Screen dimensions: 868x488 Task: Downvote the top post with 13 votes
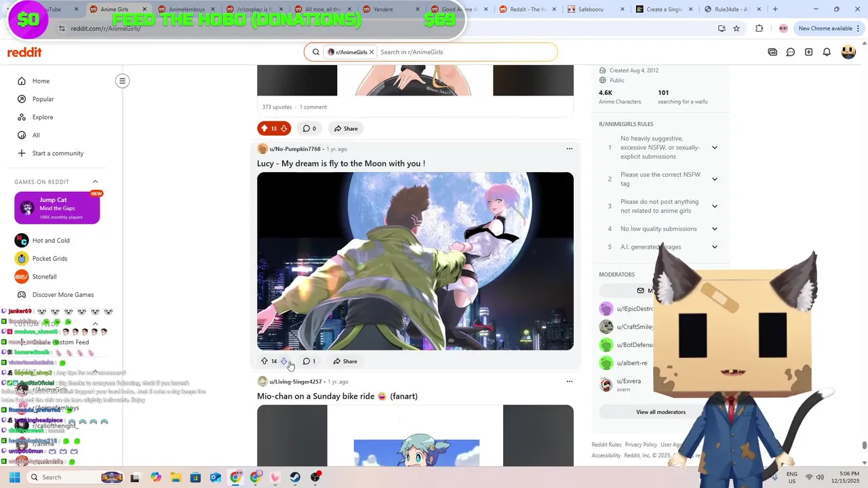tap(284, 129)
